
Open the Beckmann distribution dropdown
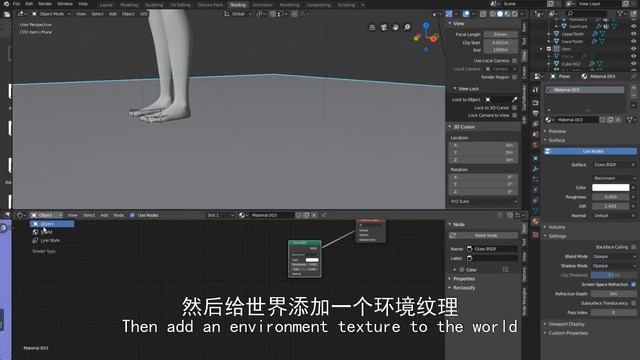click(x=614, y=178)
